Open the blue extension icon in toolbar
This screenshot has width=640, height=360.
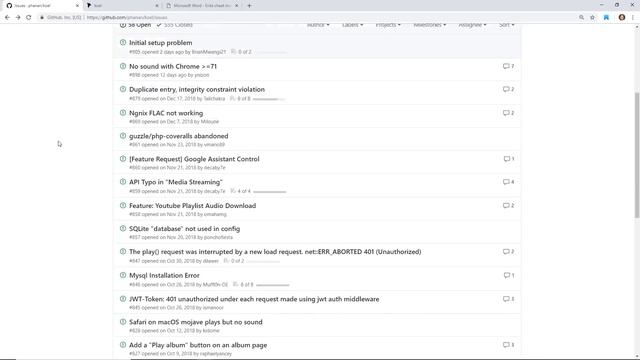pyautogui.click(x=606, y=18)
